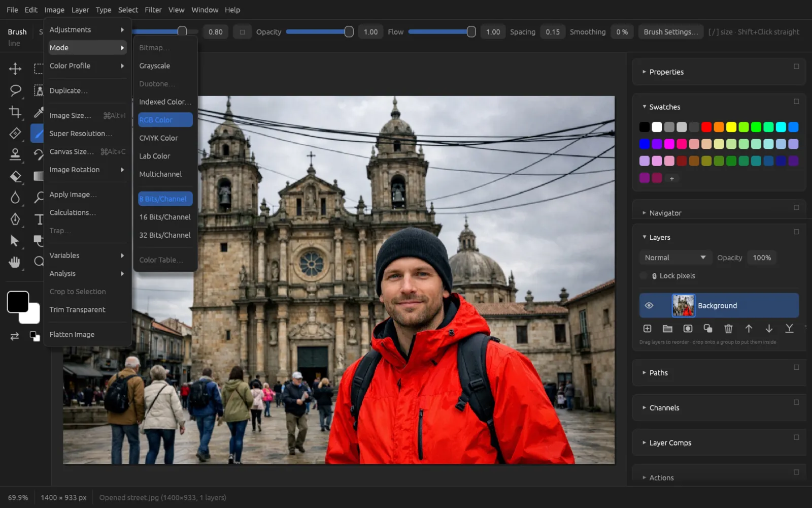812x508 pixels.
Task: Delete the selected layer with trash icon
Action: 728,329
